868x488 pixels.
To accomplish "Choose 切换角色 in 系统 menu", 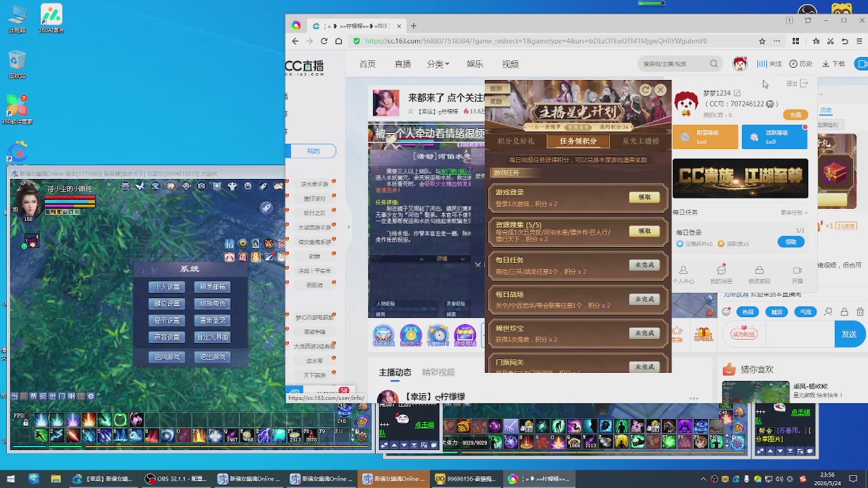I will pyautogui.click(x=212, y=304).
